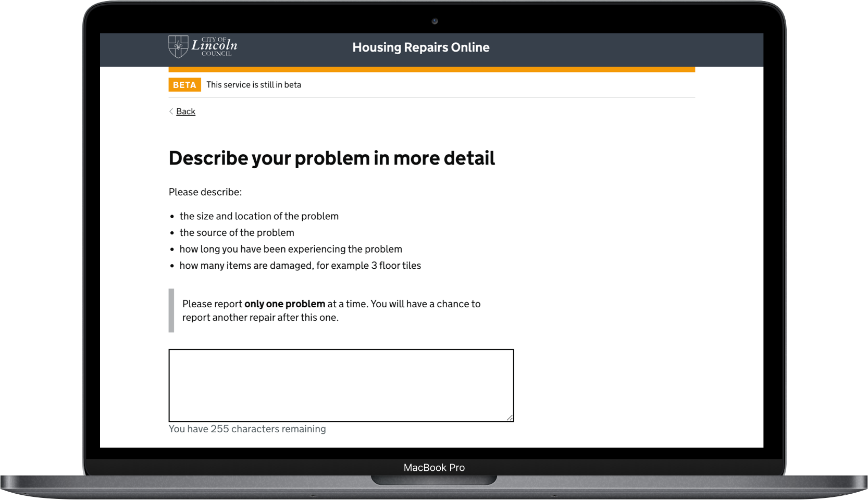The width and height of the screenshot is (868, 500).
Task: Click the 'how many items are damaged' bullet
Action: pyautogui.click(x=300, y=266)
